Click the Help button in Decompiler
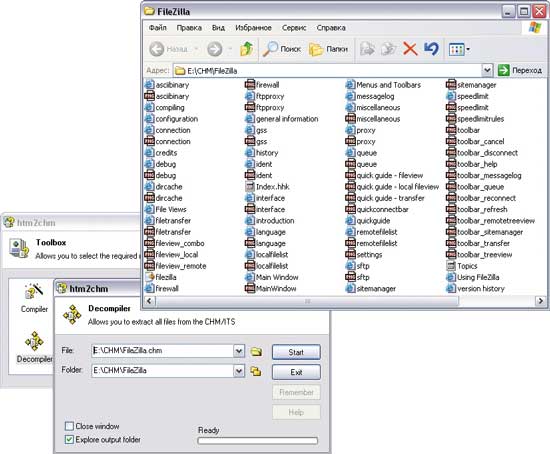 (296, 412)
